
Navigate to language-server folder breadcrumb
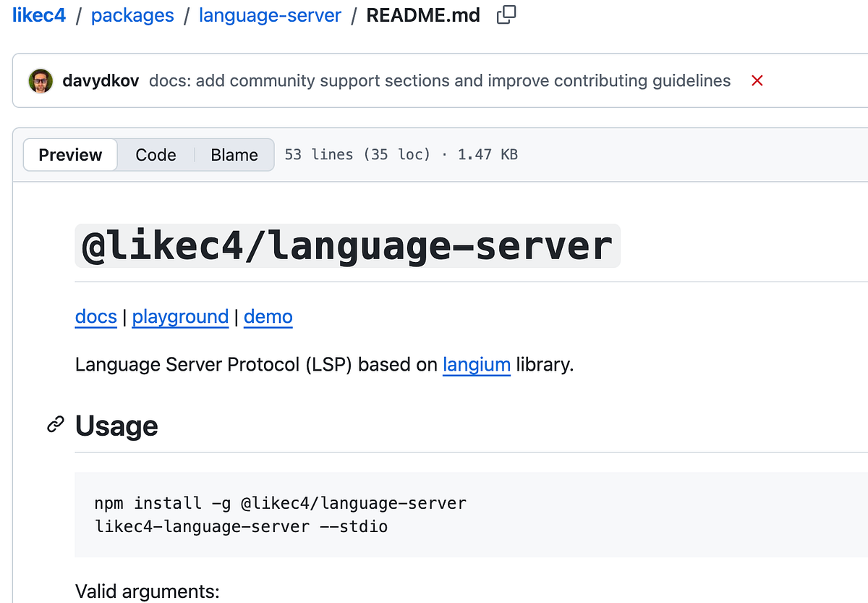270,15
